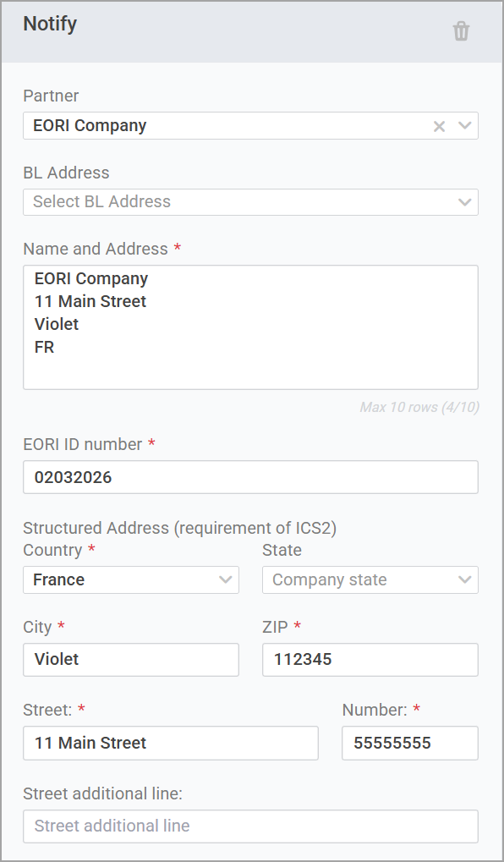Delete the Notify section with trash icon

coord(461,31)
